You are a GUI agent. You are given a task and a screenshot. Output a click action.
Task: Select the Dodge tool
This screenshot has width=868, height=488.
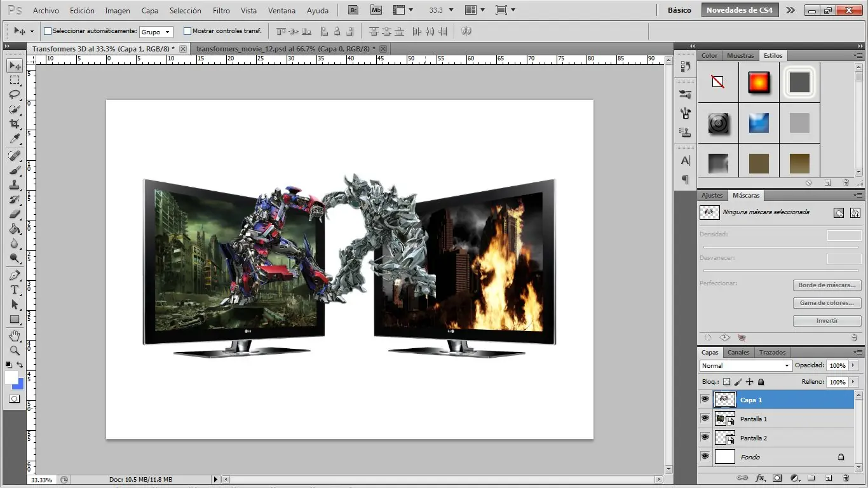click(15, 258)
